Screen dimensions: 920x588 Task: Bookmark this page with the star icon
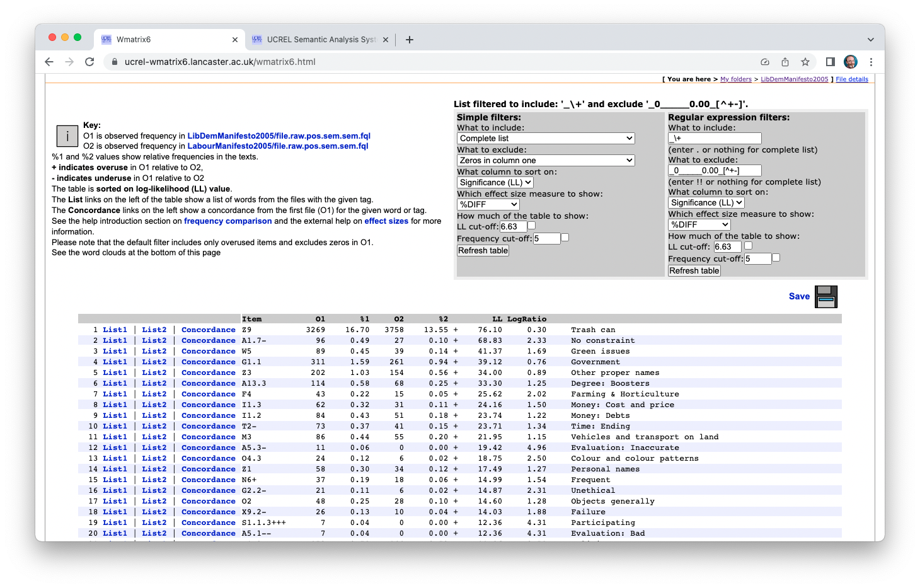(805, 62)
